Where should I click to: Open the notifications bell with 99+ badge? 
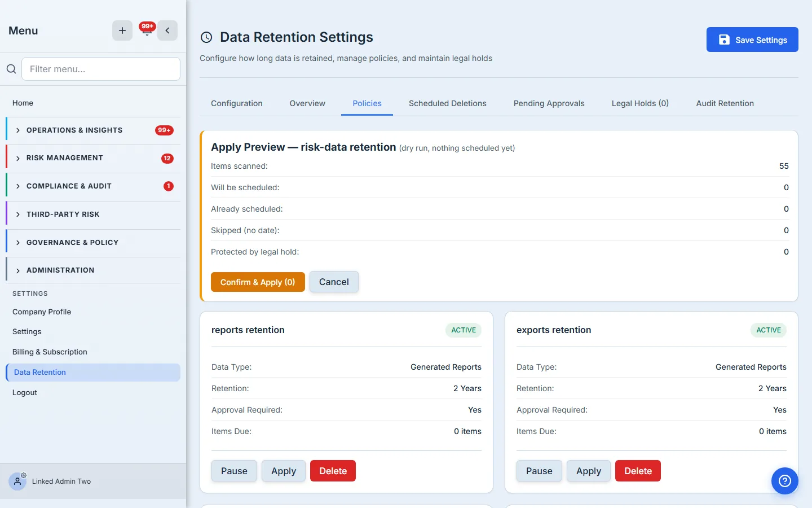click(147, 30)
